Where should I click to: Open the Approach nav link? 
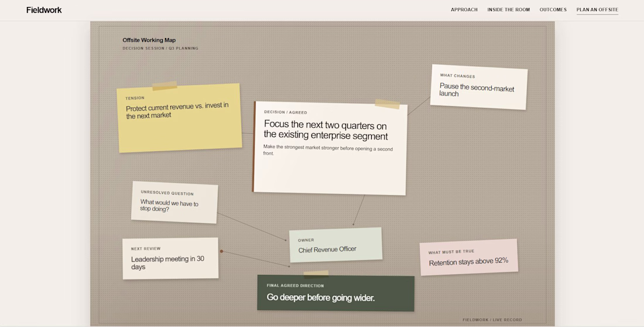pyautogui.click(x=464, y=9)
